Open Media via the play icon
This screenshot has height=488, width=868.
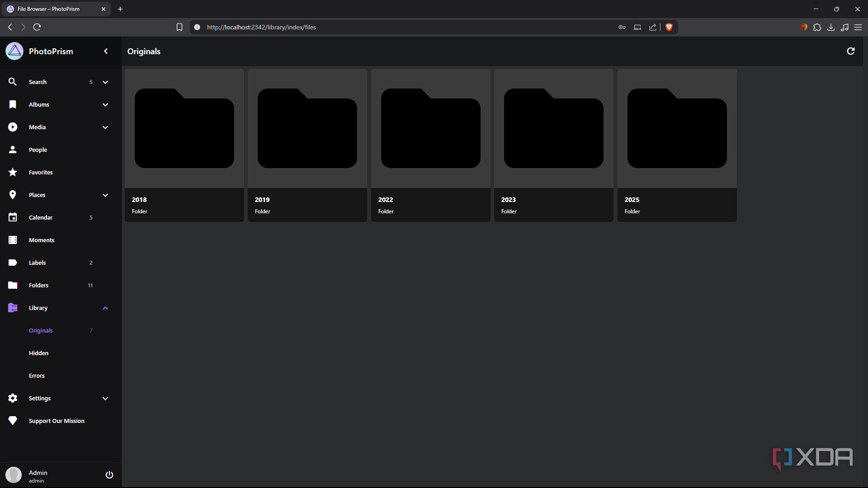pyautogui.click(x=13, y=127)
